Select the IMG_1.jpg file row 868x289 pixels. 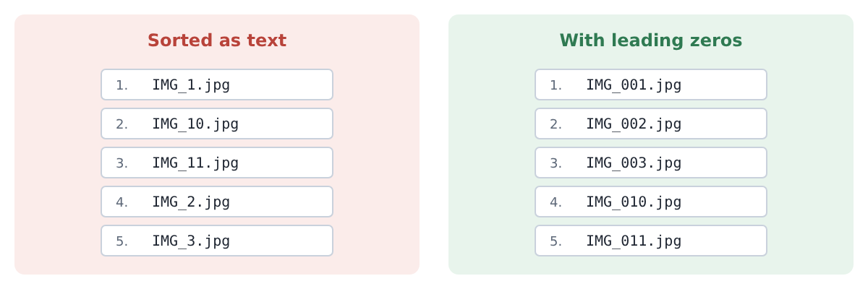click(x=217, y=85)
